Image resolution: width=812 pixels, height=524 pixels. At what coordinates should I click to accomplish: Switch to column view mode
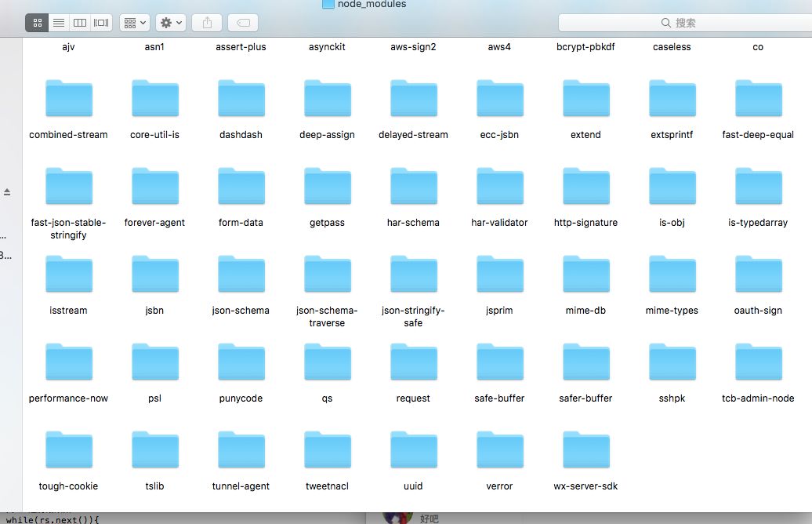pos(80,23)
